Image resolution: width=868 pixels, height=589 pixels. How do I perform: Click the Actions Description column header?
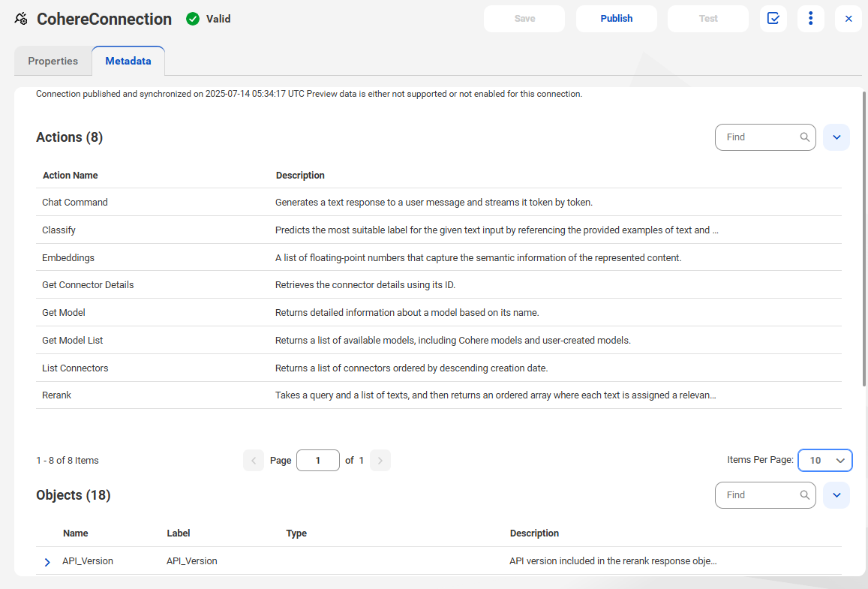(x=300, y=176)
